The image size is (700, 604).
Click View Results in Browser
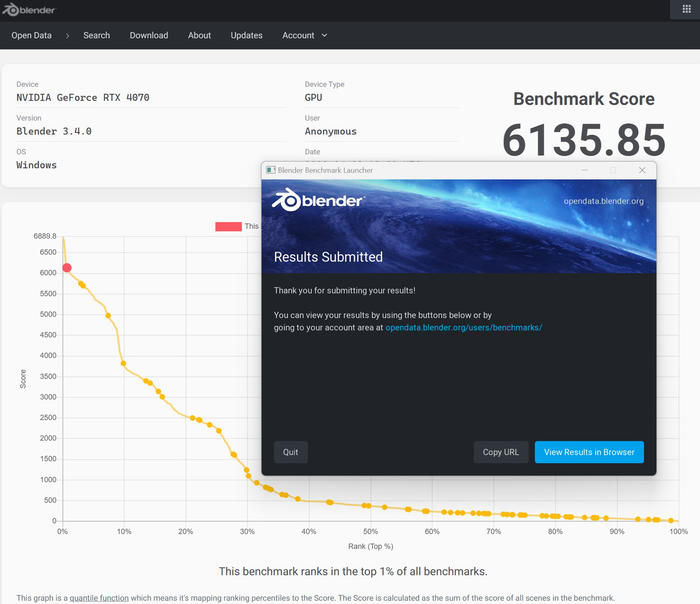point(589,452)
